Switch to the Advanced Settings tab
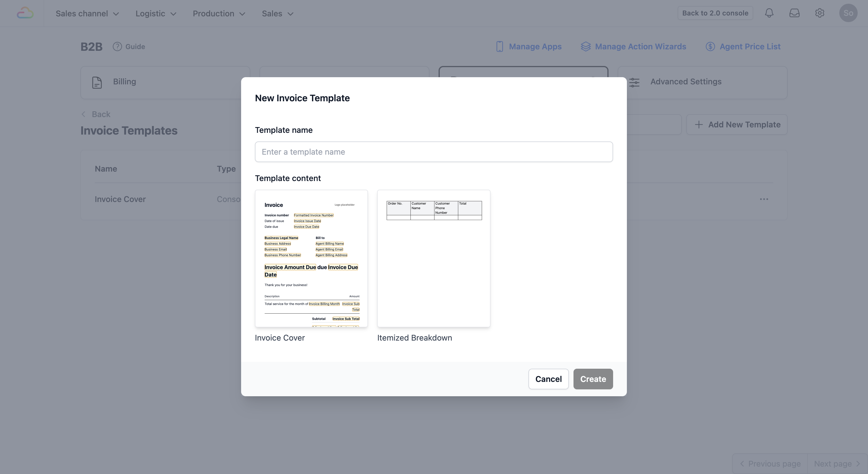The height and width of the screenshot is (474, 868). point(703,83)
